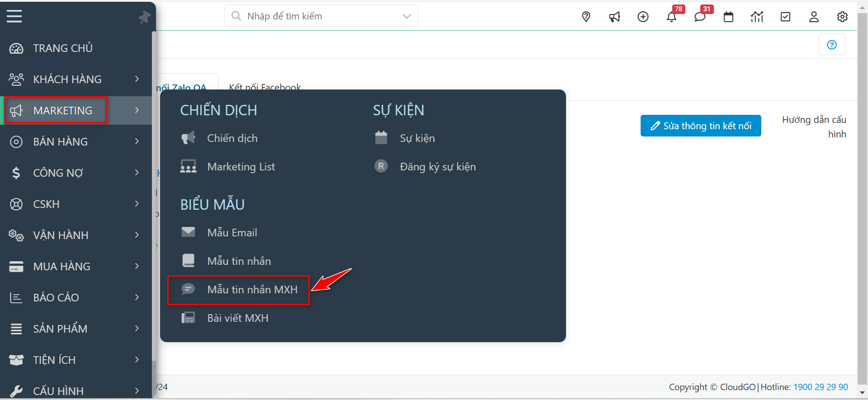Expand the CÔNG NỢ submenu arrow
Viewport: 868px width, 400px height.
coord(137,173)
